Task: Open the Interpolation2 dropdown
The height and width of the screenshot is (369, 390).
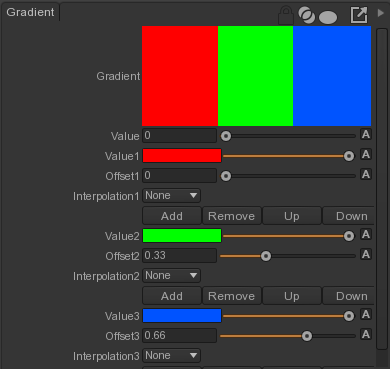Action: point(171,276)
